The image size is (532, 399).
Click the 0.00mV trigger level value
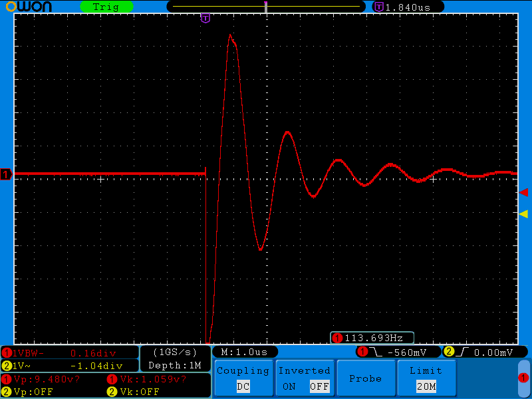[x=493, y=352]
